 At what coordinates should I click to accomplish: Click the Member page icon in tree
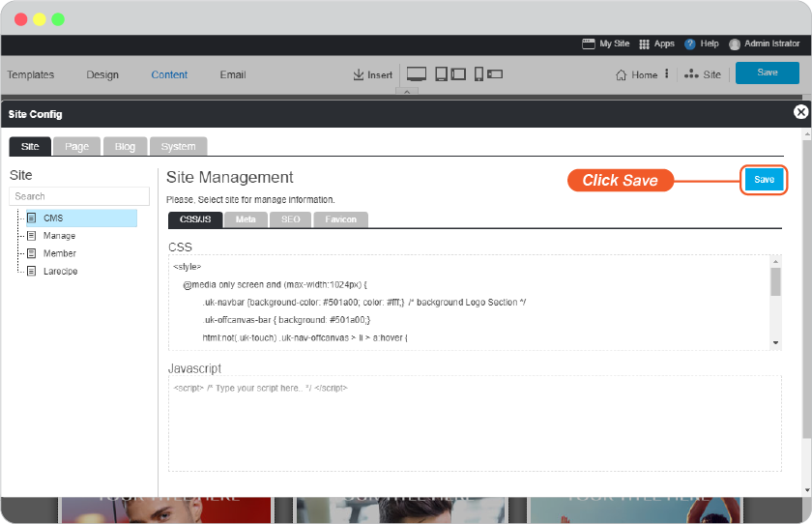(x=32, y=253)
